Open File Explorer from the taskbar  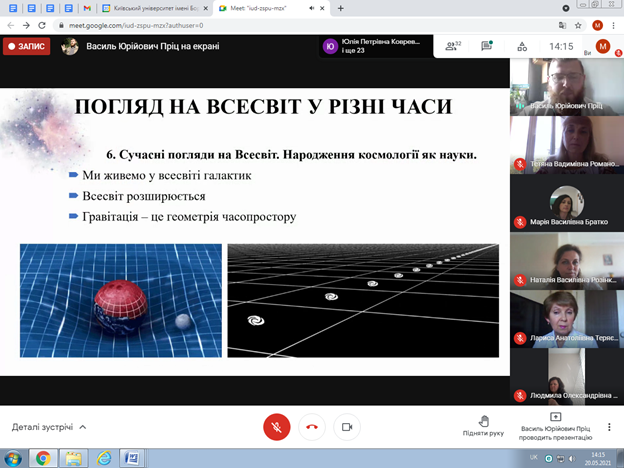(x=73, y=458)
